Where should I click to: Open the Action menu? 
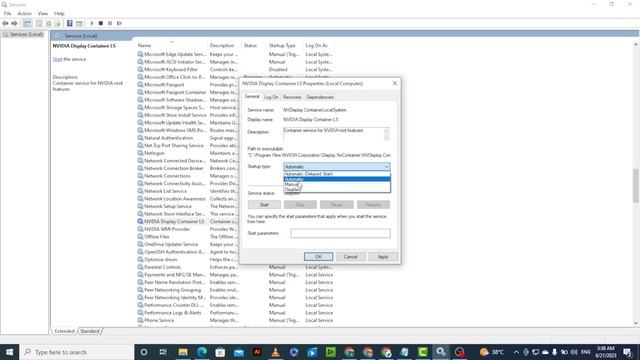(24, 13)
